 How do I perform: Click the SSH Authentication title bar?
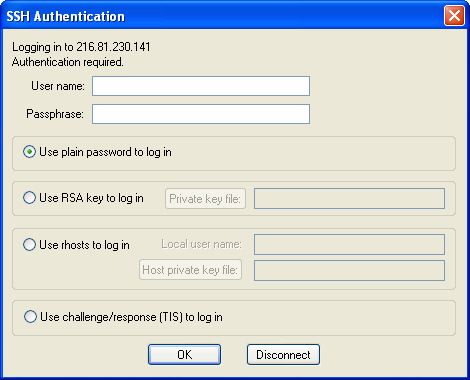(223, 16)
